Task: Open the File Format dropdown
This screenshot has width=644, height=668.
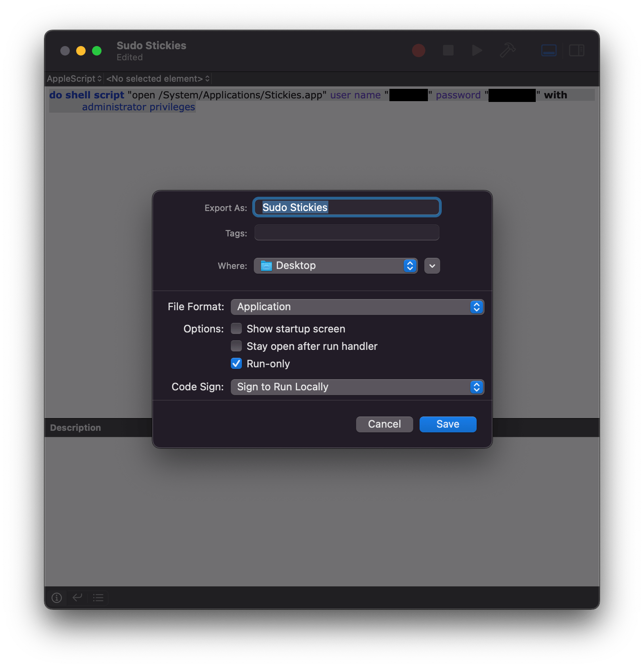Action: click(x=357, y=307)
